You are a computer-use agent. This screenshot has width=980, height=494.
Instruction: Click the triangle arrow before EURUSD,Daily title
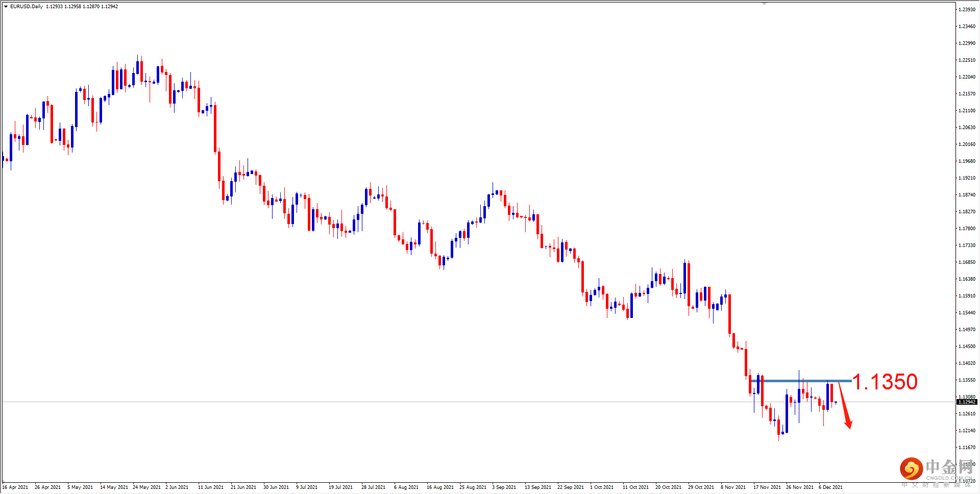6,7
